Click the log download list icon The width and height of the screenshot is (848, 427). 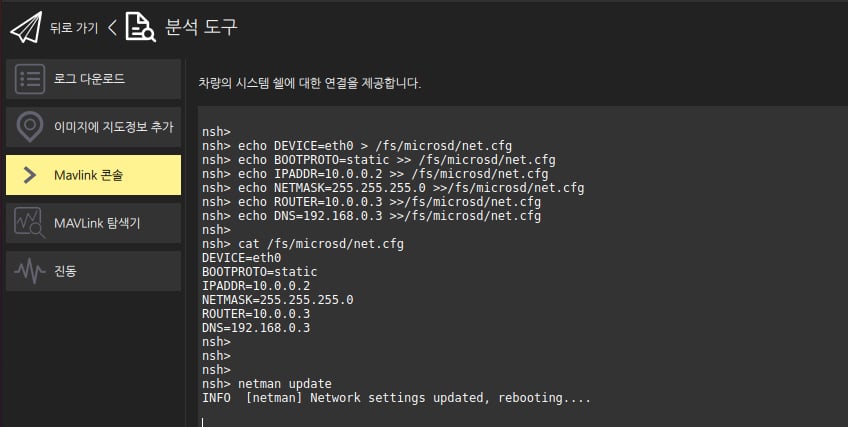(29, 79)
